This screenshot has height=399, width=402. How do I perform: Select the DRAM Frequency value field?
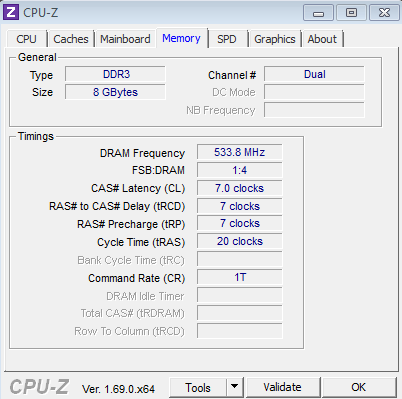(240, 152)
